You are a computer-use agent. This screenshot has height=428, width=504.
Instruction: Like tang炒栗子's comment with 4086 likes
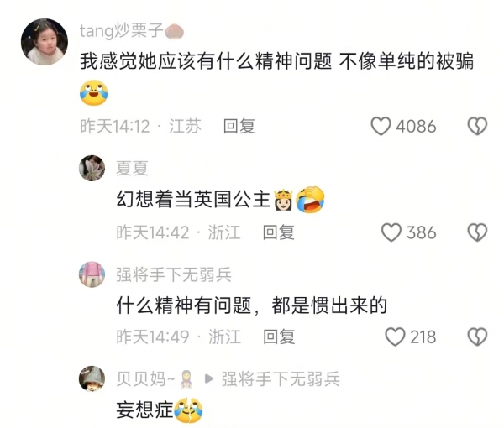coord(381,126)
